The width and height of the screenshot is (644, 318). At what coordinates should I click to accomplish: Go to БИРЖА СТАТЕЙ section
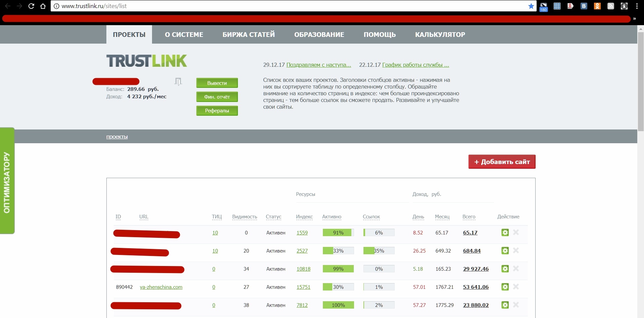coord(249,35)
